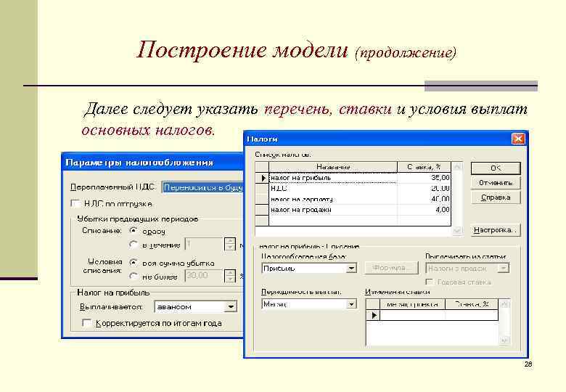Decrease the не более spinner value
The image size is (566, 392).
(230, 279)
